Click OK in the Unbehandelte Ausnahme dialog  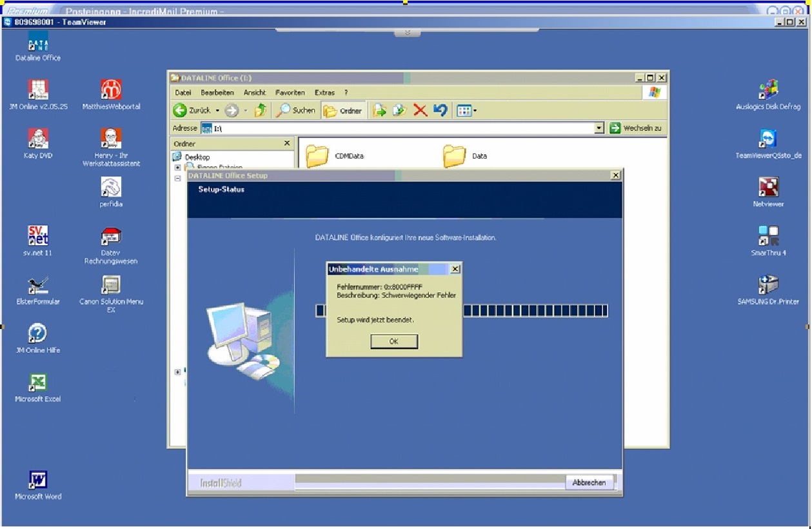[394, 341]
